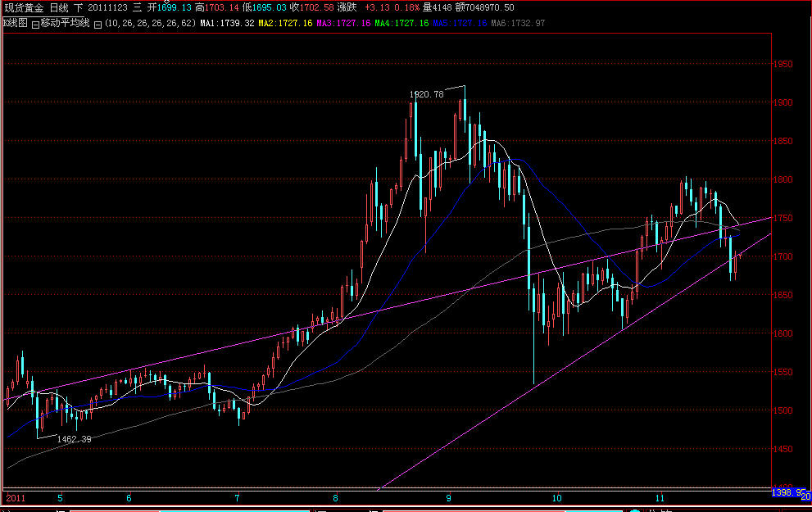
Task: Click the 现货黄金 instrument name
Action: point(24,7)
